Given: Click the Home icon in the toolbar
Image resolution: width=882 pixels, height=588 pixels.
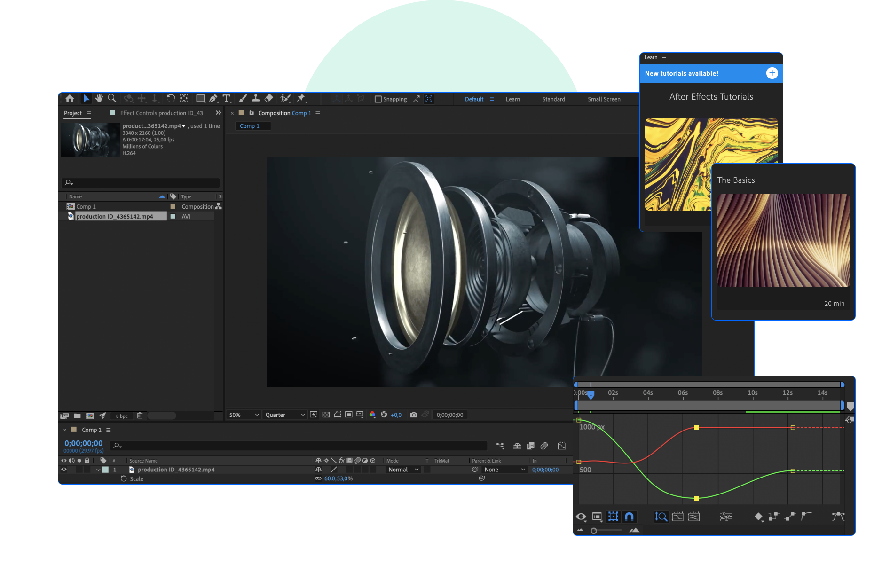Looking at the screenshot, I should click(x=70, y=99).
